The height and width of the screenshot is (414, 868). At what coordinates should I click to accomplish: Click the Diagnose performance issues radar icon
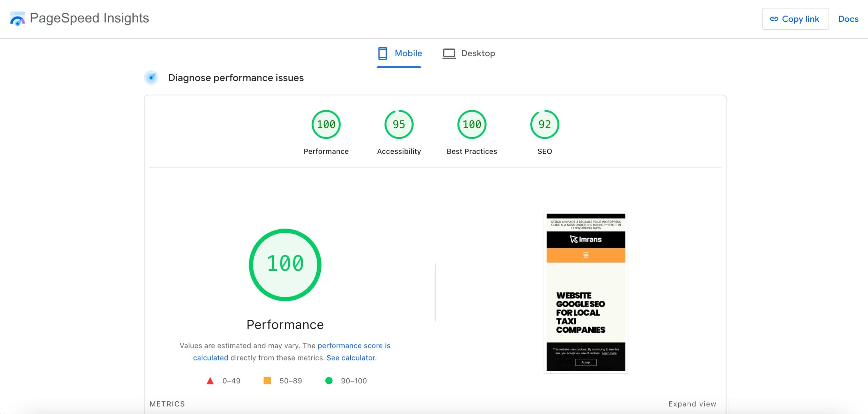pos(151,78)
